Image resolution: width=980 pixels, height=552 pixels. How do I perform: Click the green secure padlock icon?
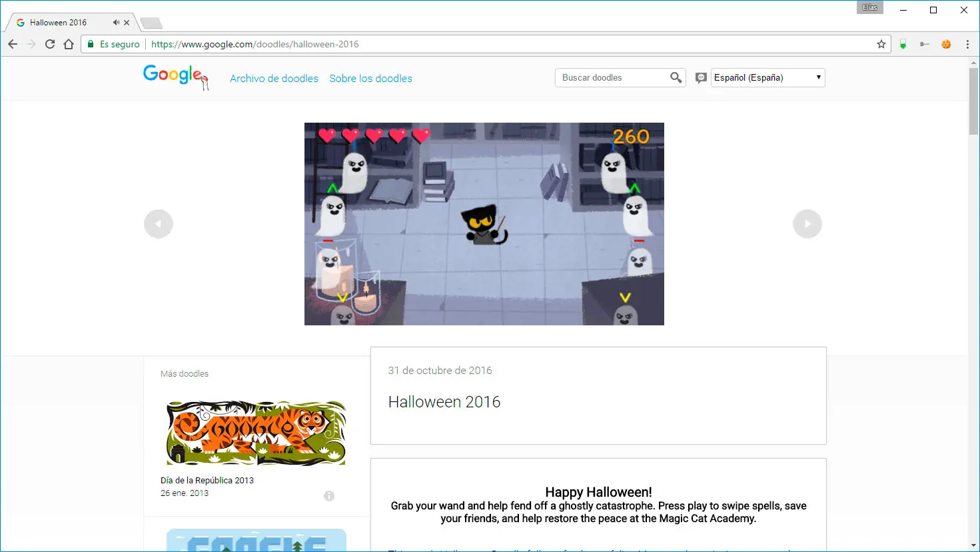(x=91, y=44)
